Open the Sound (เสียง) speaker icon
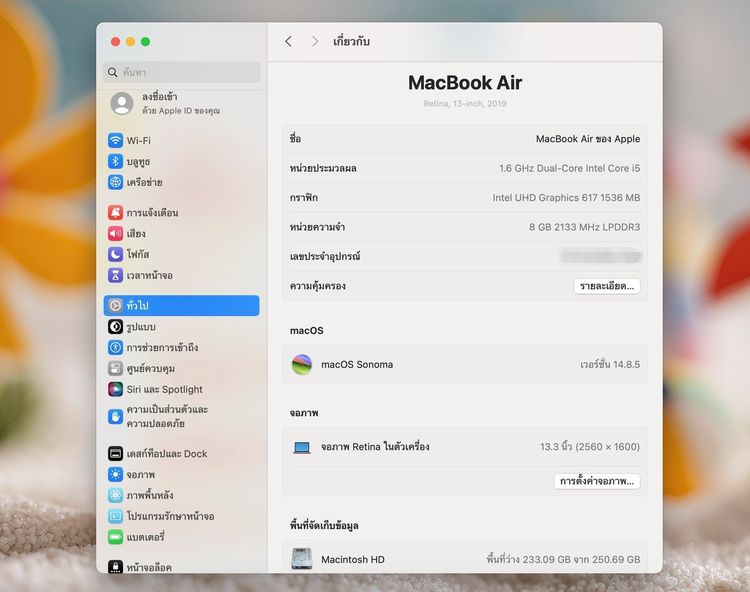Viewport: 750px width, 592px height. click(x=115, y=233)
